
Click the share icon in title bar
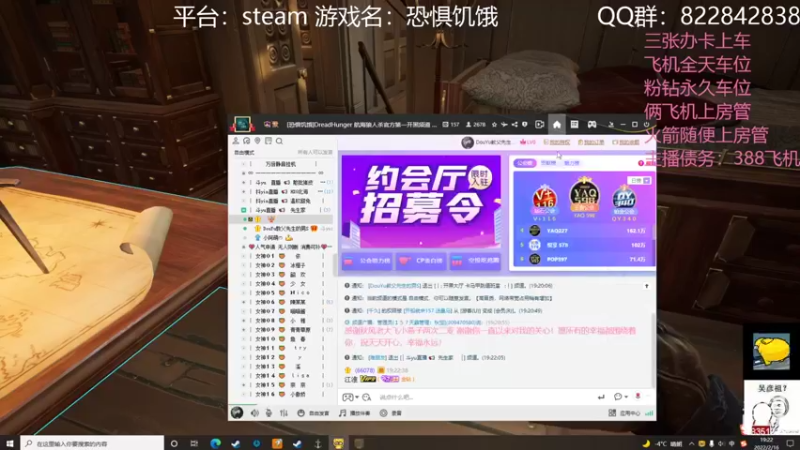pyautogui.click(x=514, y=124)
